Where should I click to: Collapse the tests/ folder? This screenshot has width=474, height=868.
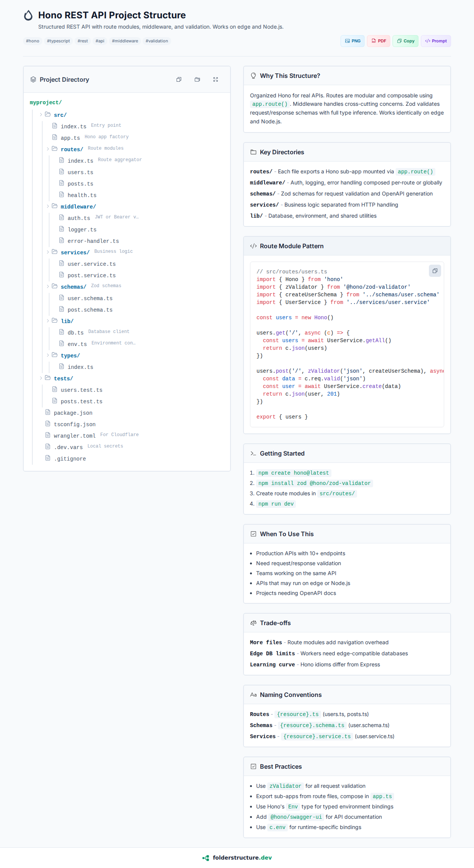coord(41,378)
